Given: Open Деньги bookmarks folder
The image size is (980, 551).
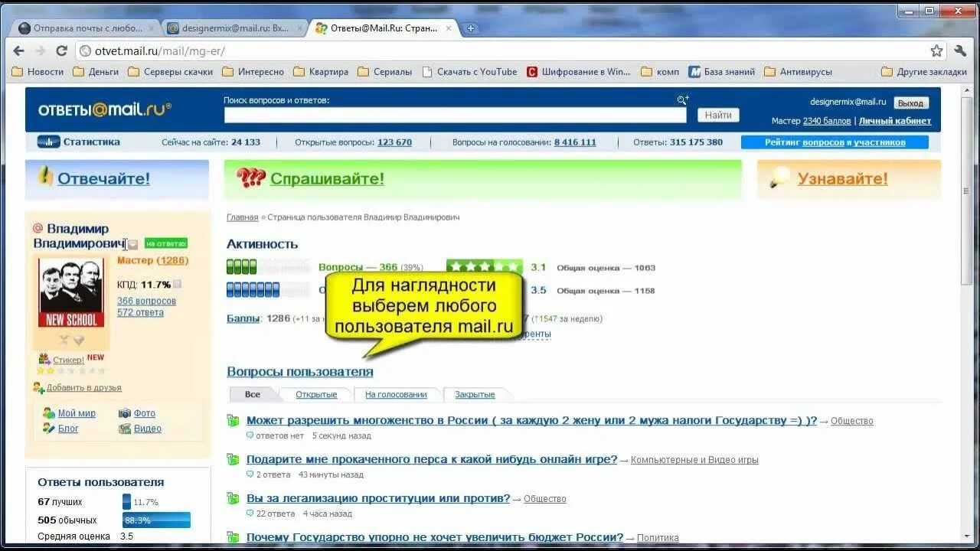Looking at the screenshot, I should [x=96, y=72].
